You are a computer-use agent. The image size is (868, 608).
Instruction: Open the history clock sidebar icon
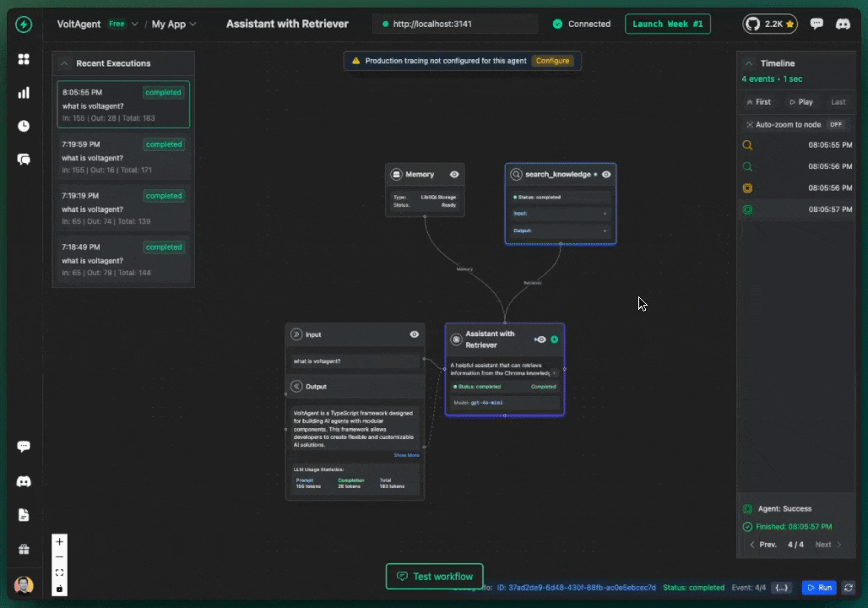pyautogui.click(x=24, y=127)
